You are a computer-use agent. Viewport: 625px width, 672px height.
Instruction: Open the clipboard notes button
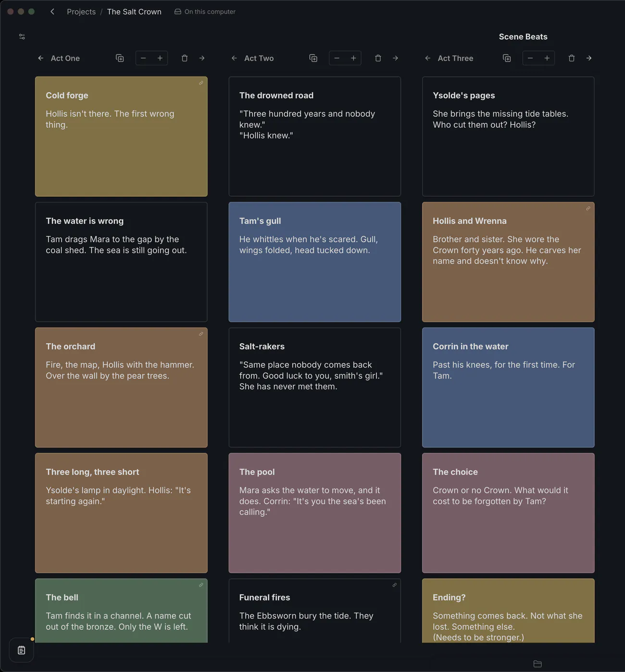22,650
